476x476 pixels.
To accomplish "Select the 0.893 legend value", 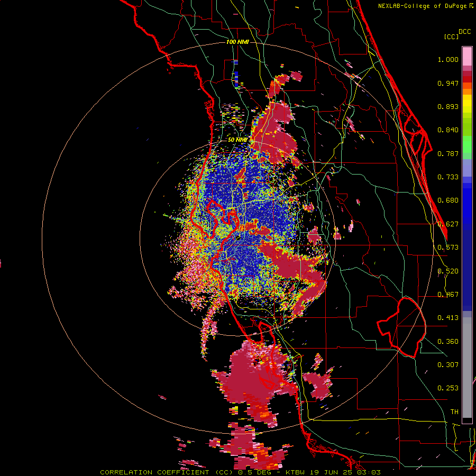I will coord(448,106).
